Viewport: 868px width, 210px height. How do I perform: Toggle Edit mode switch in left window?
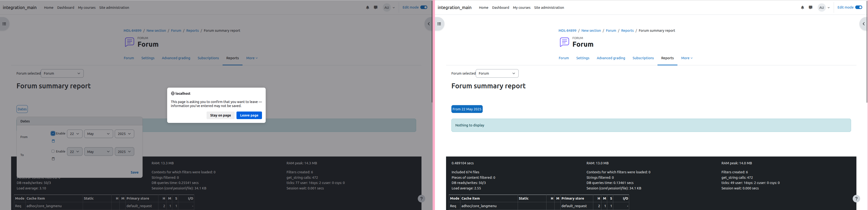coord(424,7)
